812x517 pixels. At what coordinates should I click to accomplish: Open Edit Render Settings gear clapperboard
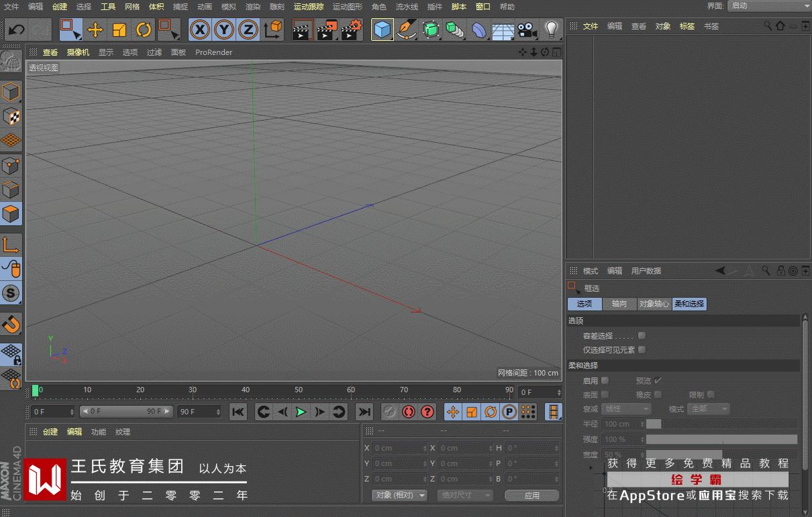pyautogui.click(x=352, y=30)
